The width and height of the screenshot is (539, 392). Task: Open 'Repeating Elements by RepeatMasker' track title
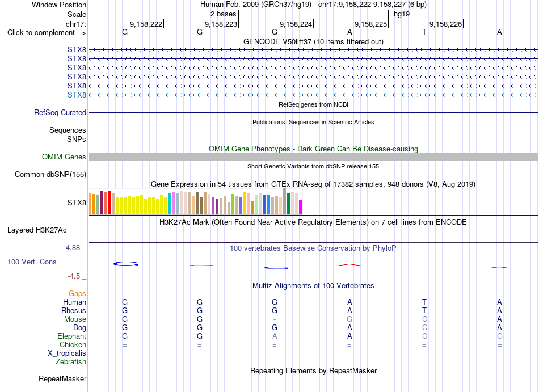[313, 371]
